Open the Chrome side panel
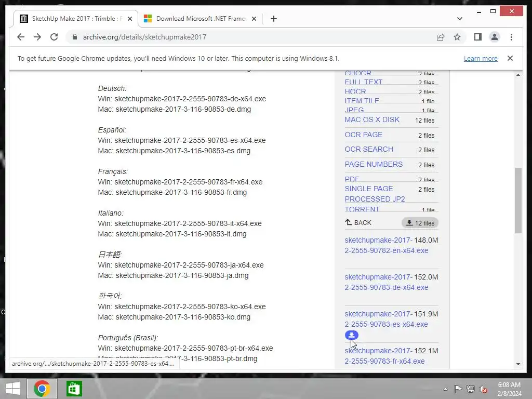 478,37
